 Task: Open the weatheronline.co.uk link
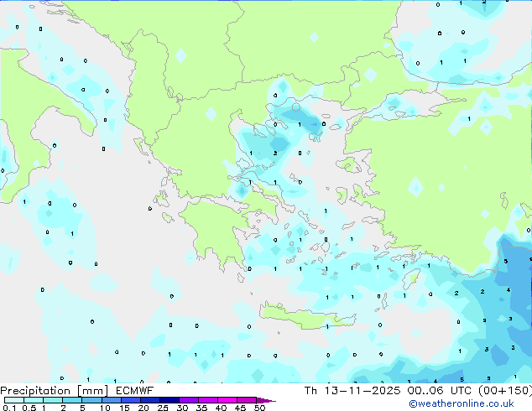tap(462, 403)
